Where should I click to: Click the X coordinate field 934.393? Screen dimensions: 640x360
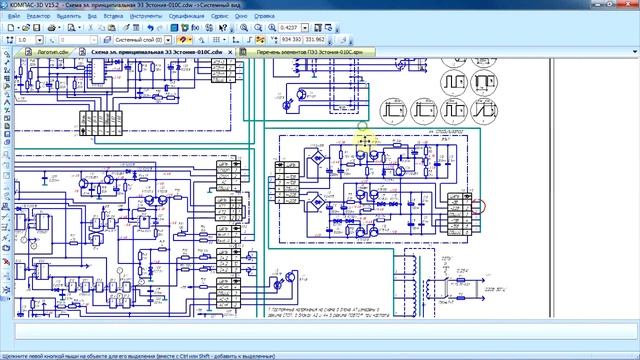(x=291, y=40)
